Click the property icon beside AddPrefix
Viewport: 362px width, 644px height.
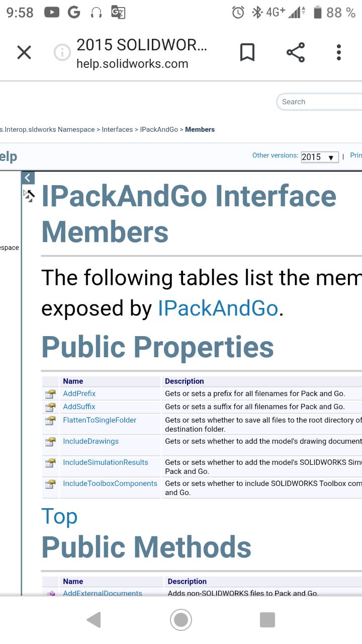[x=50, y=394]
